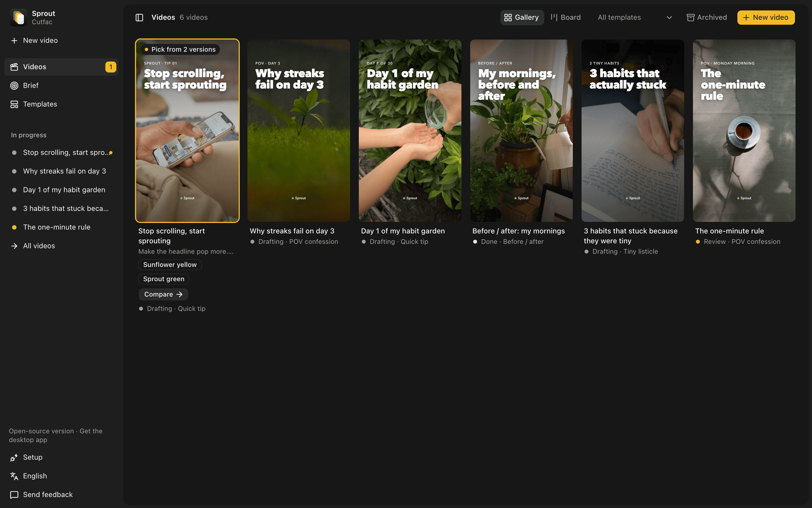812x508 pixels.
Task: Click 'Drafting · Quick tip' under Stop scrolling card
Action: (x=176, y=309)
